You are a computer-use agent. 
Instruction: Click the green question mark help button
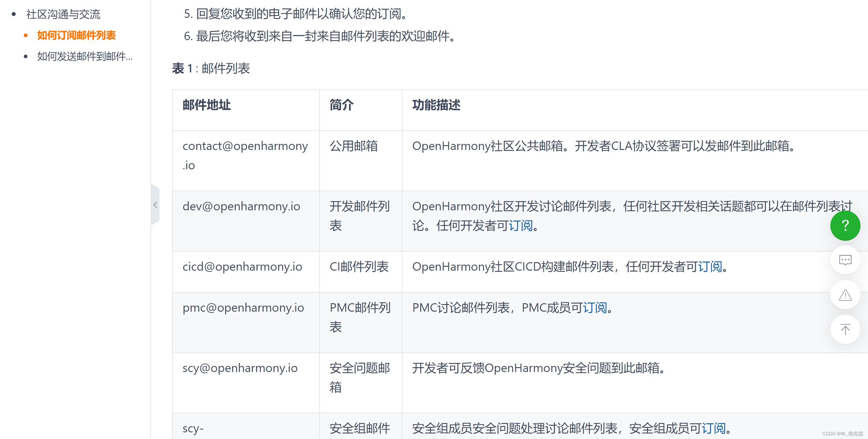[x=845, y=225]
